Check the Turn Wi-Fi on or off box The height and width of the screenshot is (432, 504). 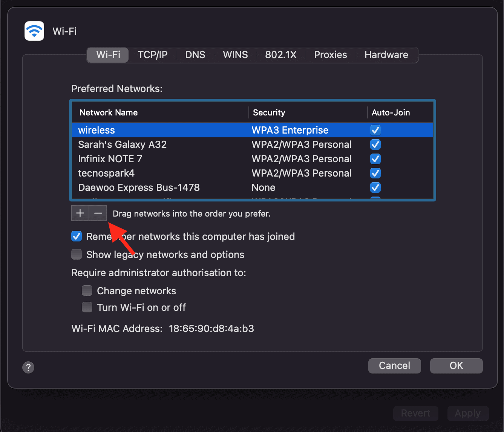87,307
